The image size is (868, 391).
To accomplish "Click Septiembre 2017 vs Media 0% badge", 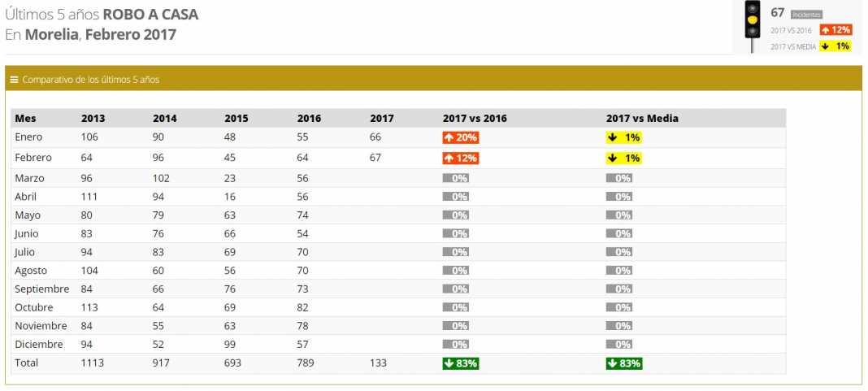I will tap(618, 289).
